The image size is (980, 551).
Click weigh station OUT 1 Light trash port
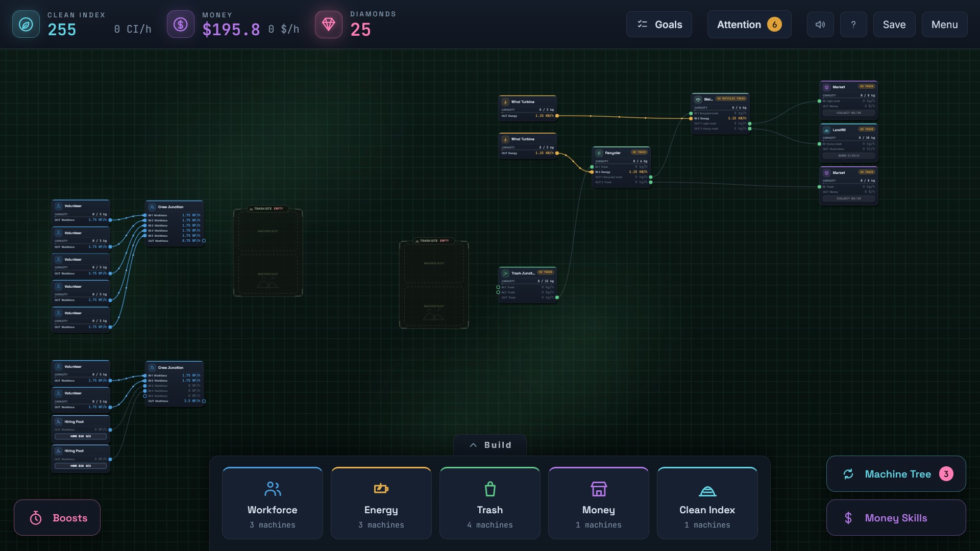[x=750, y=123]
